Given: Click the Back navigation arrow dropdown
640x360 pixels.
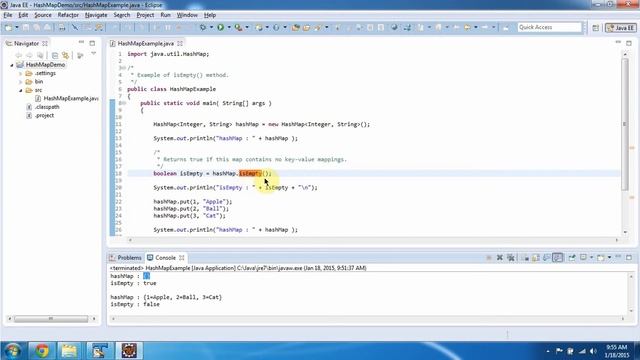Looking at the screenshot, I should (x=476, y=27).
